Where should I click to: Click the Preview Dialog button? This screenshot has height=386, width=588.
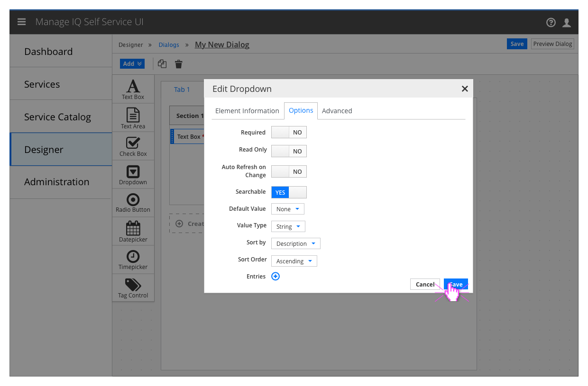point(552,44)
